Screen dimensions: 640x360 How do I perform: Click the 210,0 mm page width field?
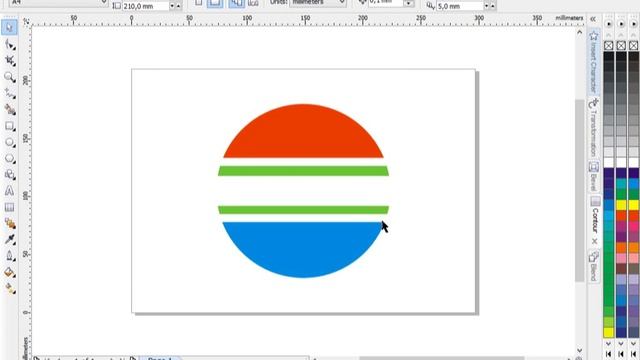145,6
